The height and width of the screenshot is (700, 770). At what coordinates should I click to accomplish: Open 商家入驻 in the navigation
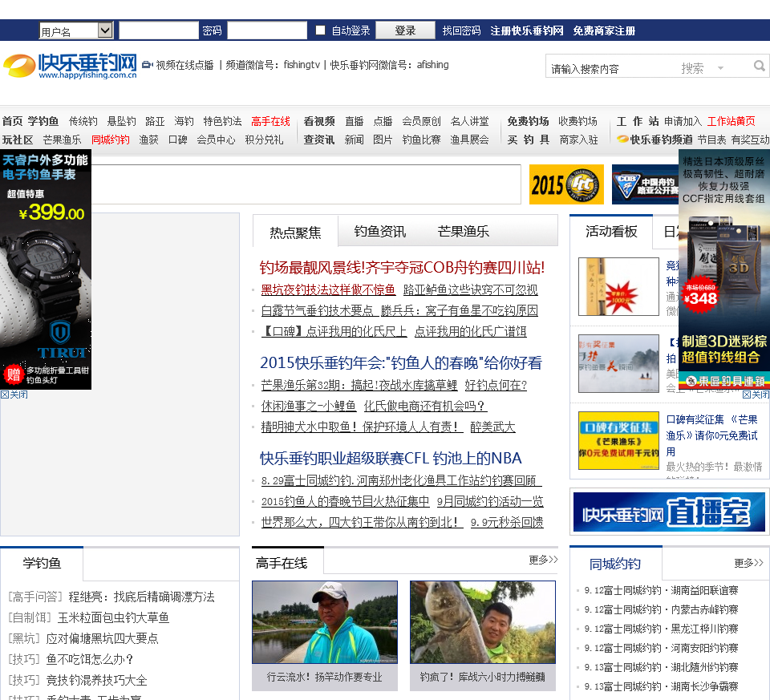[579, 140]
